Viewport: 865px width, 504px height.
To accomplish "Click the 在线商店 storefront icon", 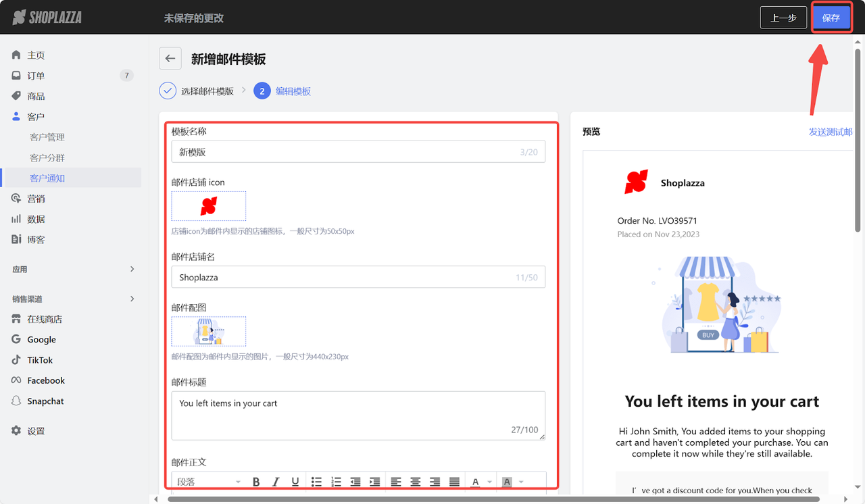I will coord(15,318).
